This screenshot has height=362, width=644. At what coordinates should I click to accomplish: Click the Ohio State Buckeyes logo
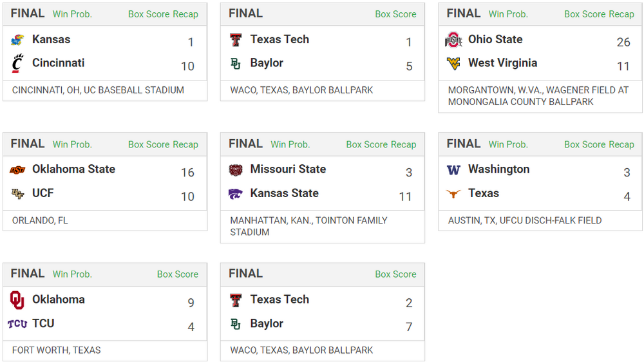click(x=453, y=40)
